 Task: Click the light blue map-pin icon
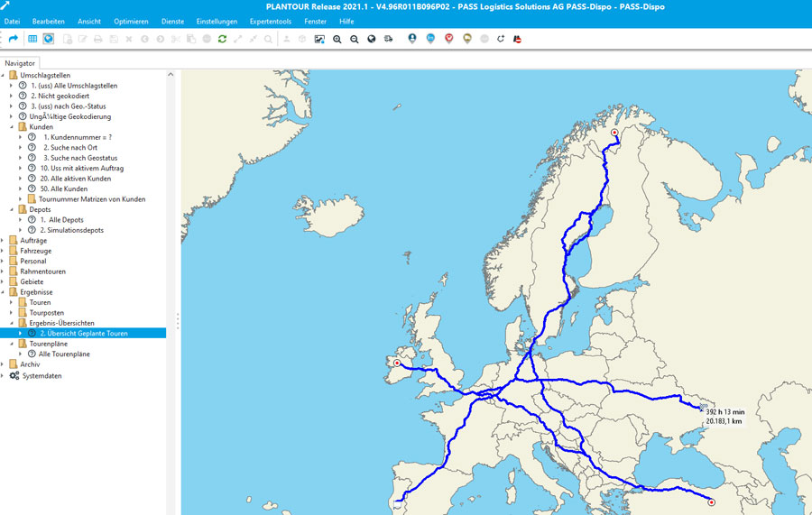click(430, 39)
